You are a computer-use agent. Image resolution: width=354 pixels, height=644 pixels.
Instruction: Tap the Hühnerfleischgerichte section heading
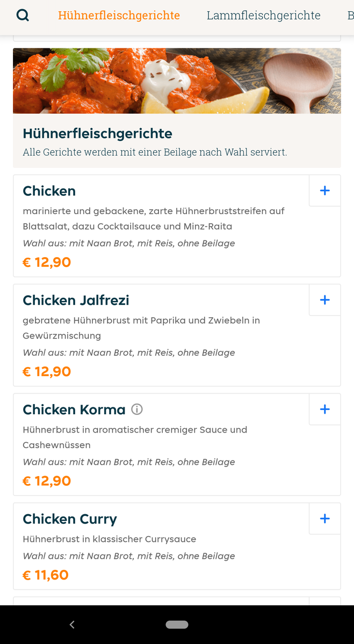(x=97, y=133)
